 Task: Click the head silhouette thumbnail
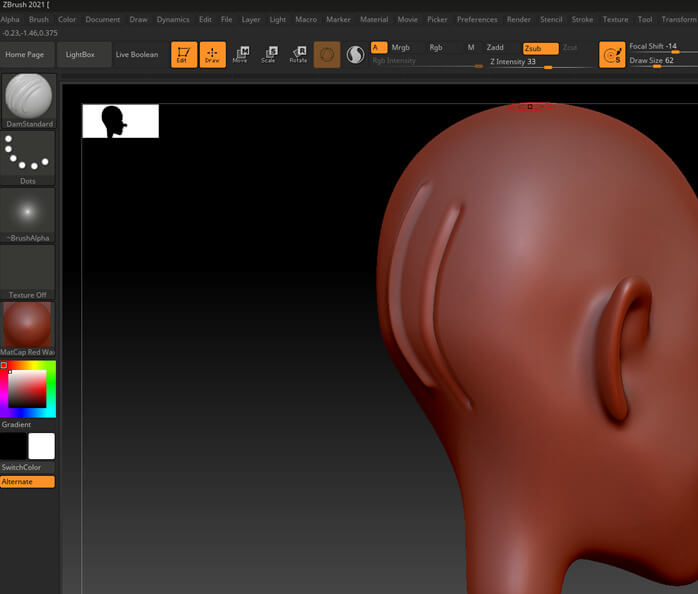coord(120,121)
